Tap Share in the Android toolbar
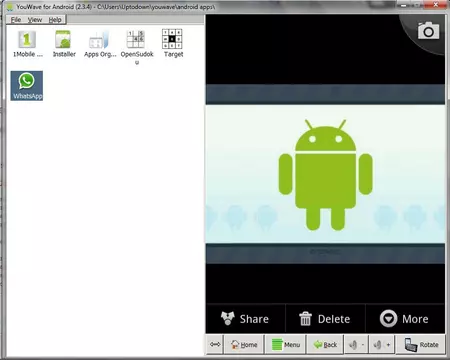Image resolution: width=450 pixels, height=360 pixels. pyautogui.click(x=245, y=319)
